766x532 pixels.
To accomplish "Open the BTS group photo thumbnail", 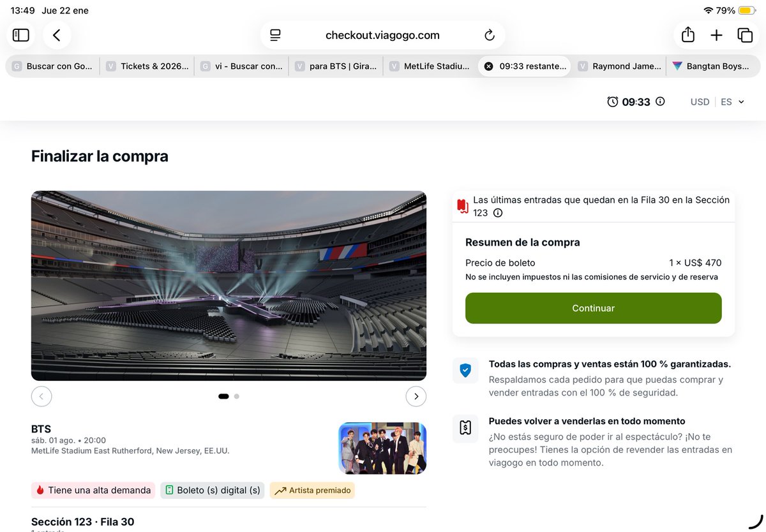I will click(x=382, y=448).
